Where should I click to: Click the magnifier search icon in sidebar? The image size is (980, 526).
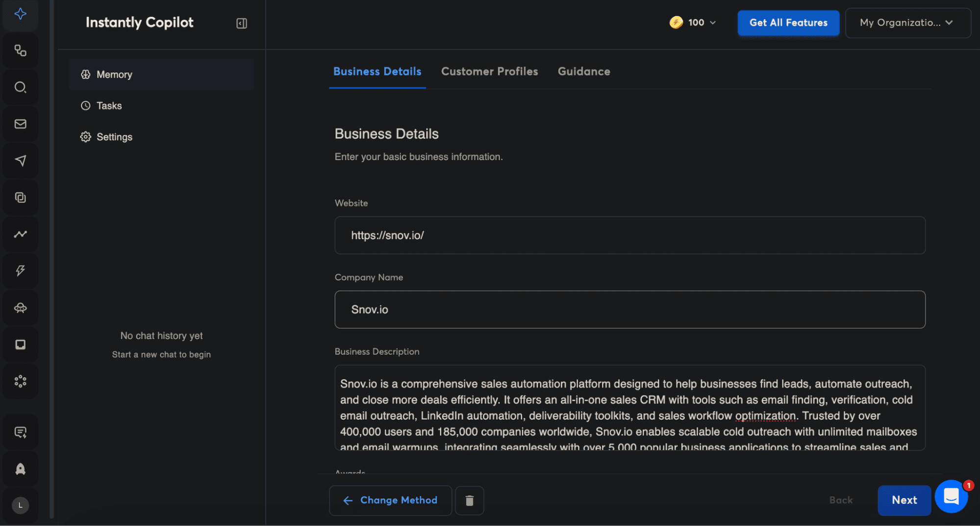[x=20, y=87]
